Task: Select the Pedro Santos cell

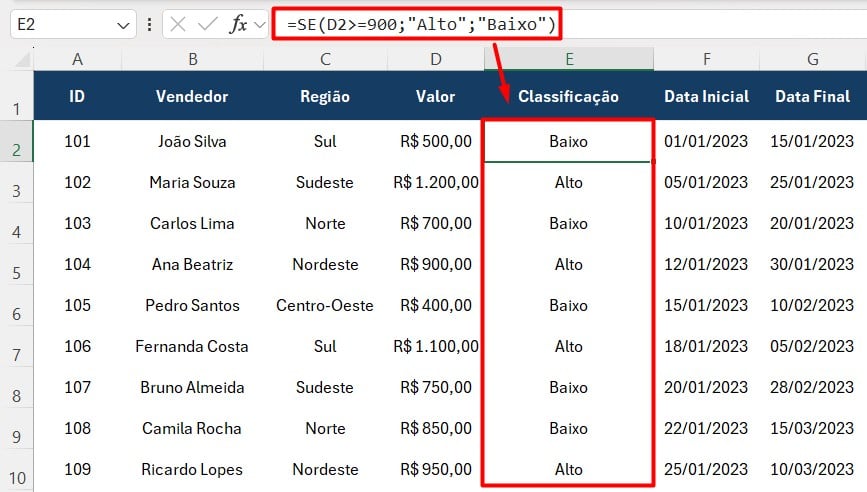Action: [x=192, y=305]
